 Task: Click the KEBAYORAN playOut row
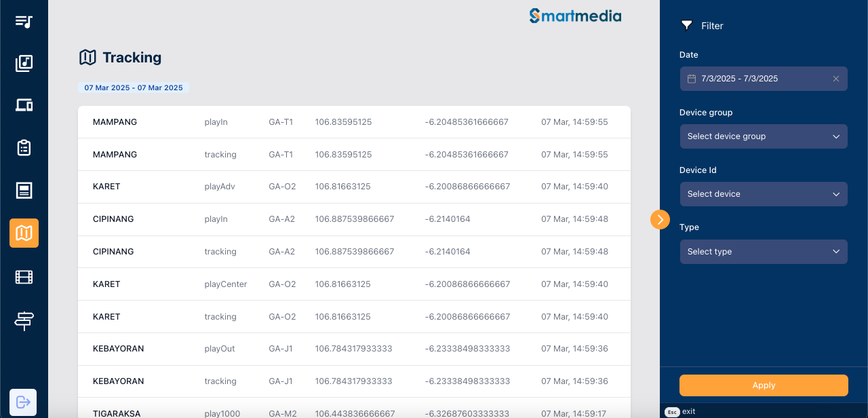click(354, 349)
